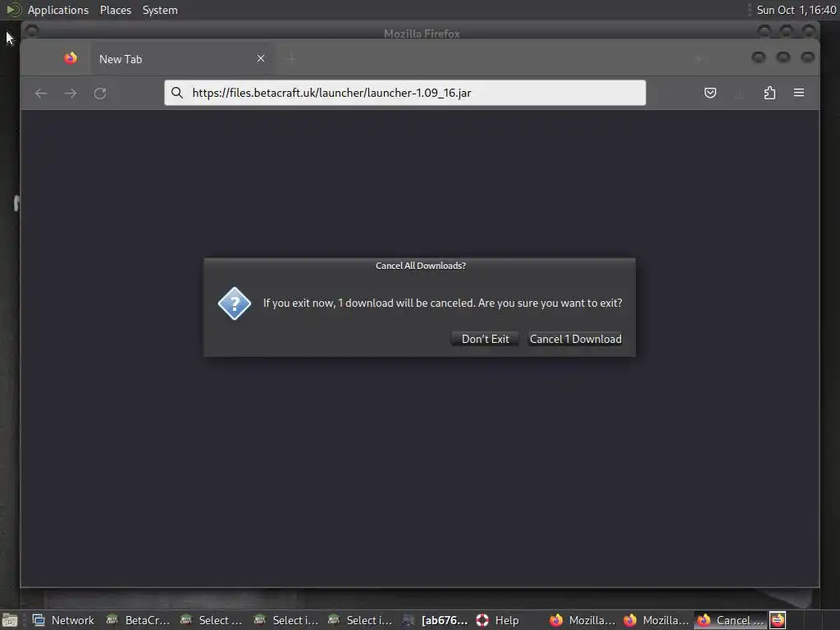Open the System menu
Viewport: 840px width, 630px height.
(x=160, y=10)
